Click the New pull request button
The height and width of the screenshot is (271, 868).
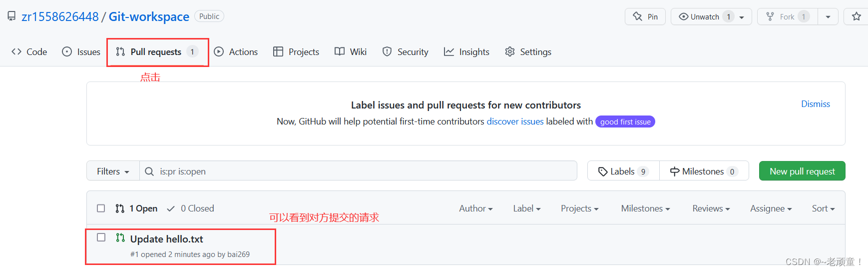[802, 171]
